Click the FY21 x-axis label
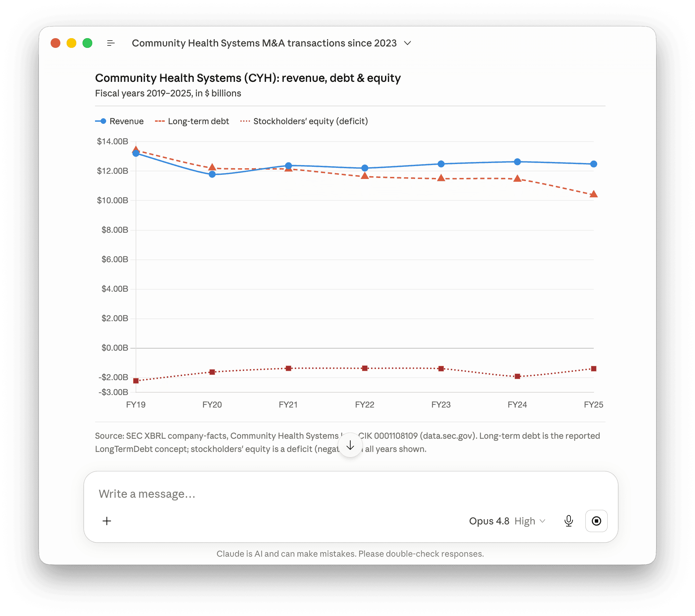The width and height of the screenshot is (695, 616). [288, 405]
